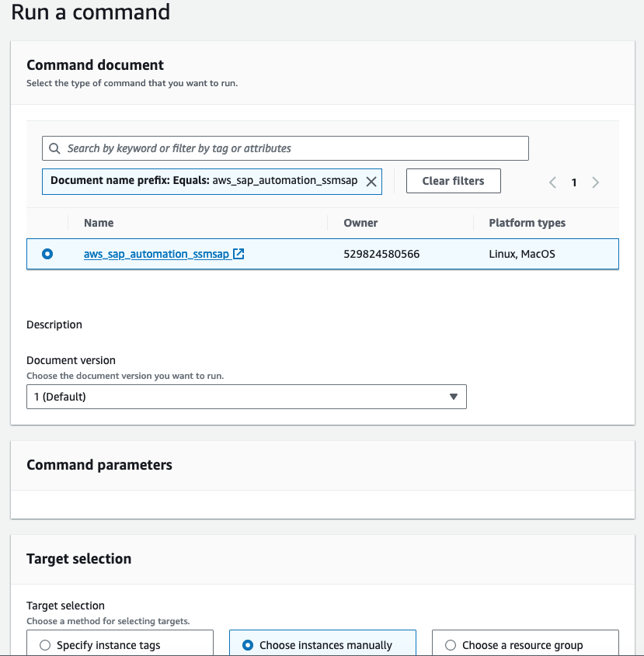This screenshot has width=644, height=656.
Task: Select Choose instances manually option
Action: (248, 645)
